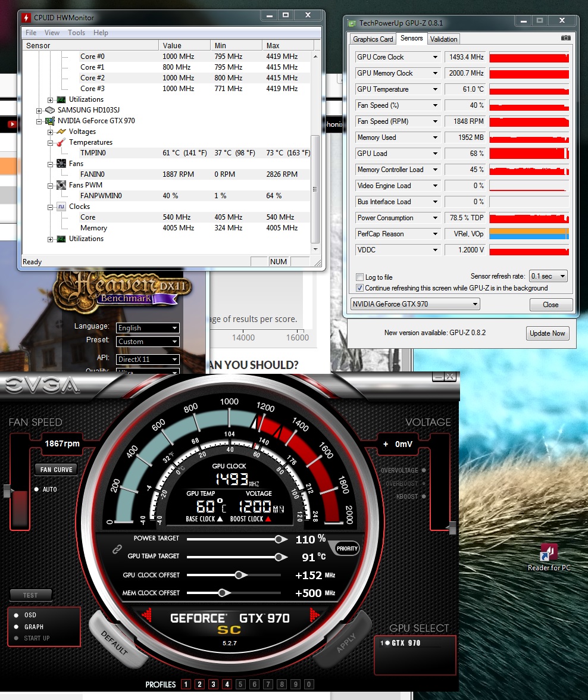Click the Temperatures thermometer icon
Screen dimensions: 588x700
pos(61,142)
